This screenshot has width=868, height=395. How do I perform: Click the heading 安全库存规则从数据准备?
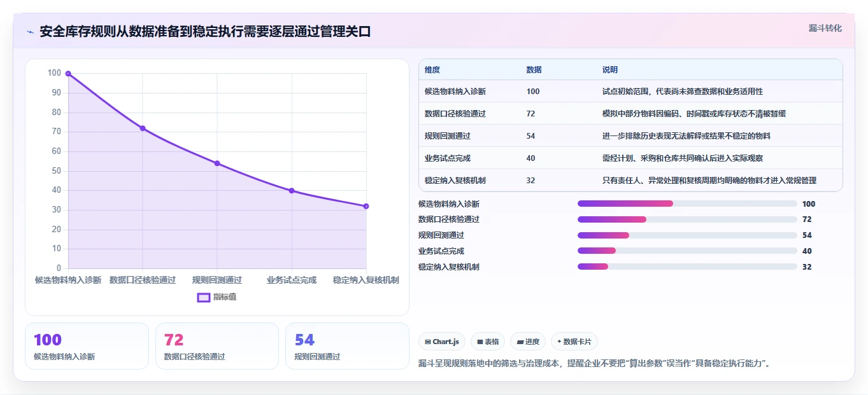[x=205, y=32]
